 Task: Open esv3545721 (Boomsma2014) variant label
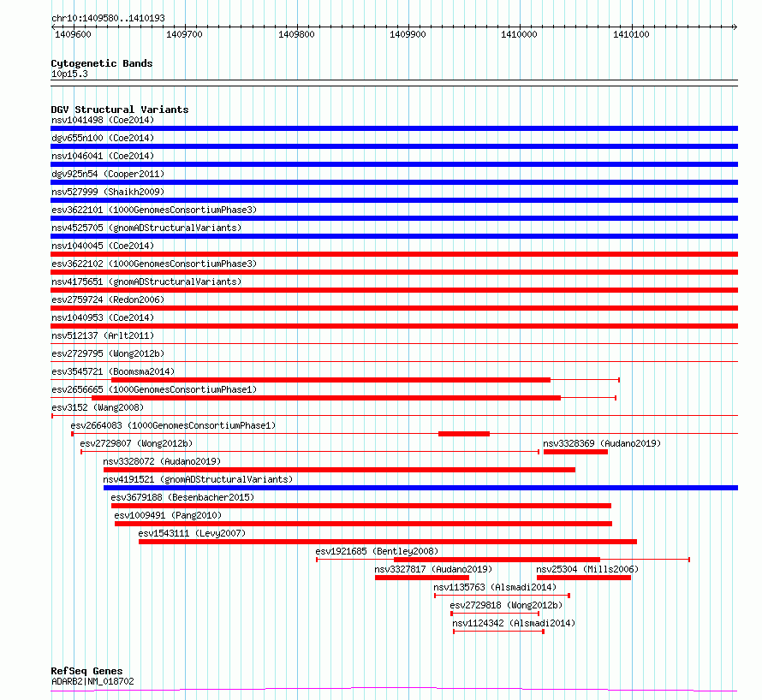(x=113, y=371)
